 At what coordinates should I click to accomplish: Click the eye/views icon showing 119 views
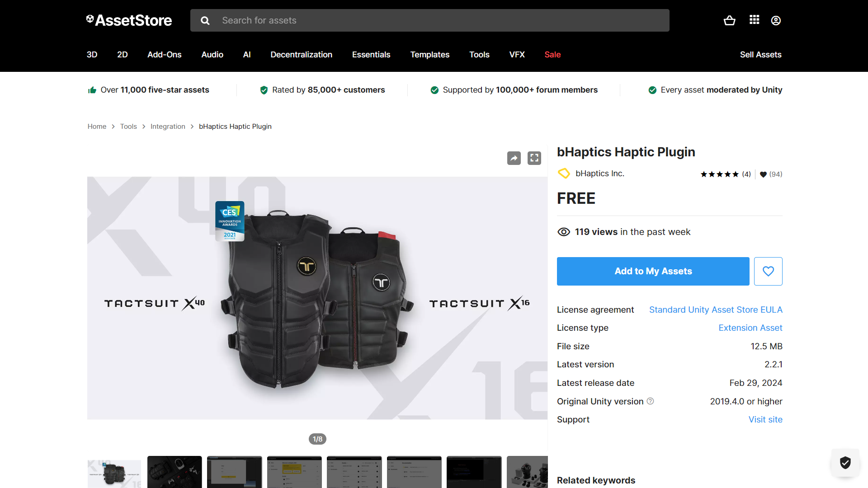563,232
